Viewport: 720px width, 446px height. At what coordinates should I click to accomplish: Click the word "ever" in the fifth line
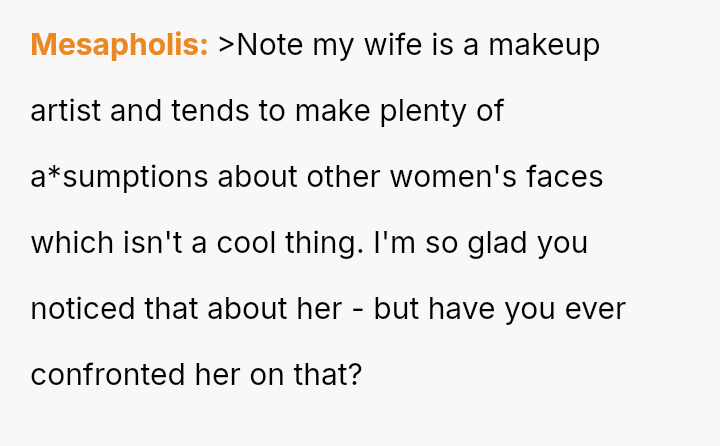pyautogui.click(x=597, y=309)
